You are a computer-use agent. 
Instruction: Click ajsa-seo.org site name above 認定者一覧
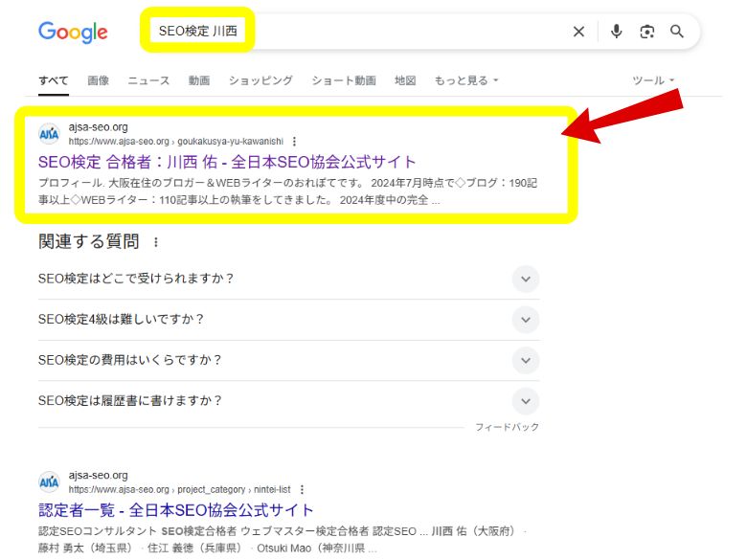[x=98, y=475]
